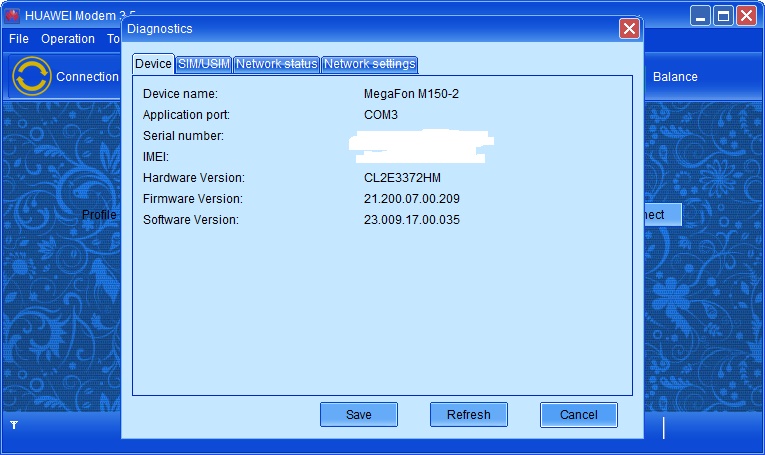The width and height of the screenshot is (765, 455).
Task: Close the HUAWEI Modem main window
Action: pos(746,16)
